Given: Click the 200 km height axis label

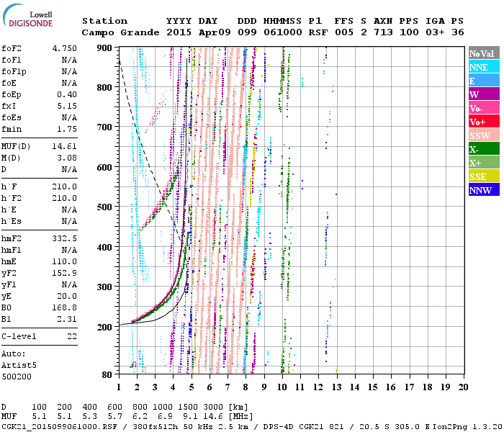Looking at the screenshot, I should pos(104,327).
